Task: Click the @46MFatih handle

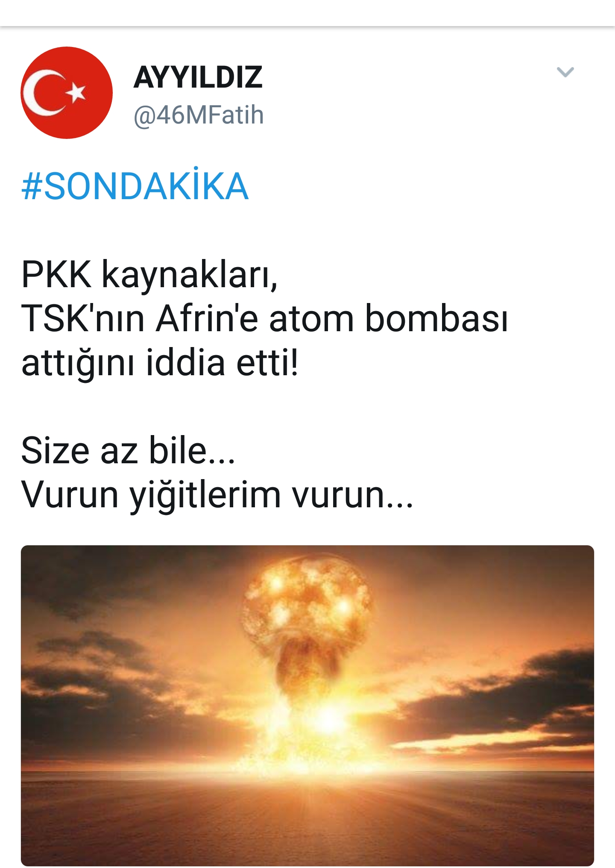Action: tap(199, 115)
